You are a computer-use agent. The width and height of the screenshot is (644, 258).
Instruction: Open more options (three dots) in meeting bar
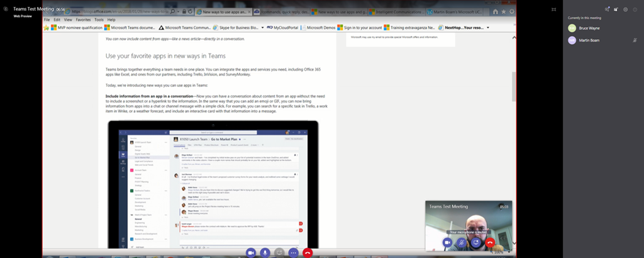(293, 252)
